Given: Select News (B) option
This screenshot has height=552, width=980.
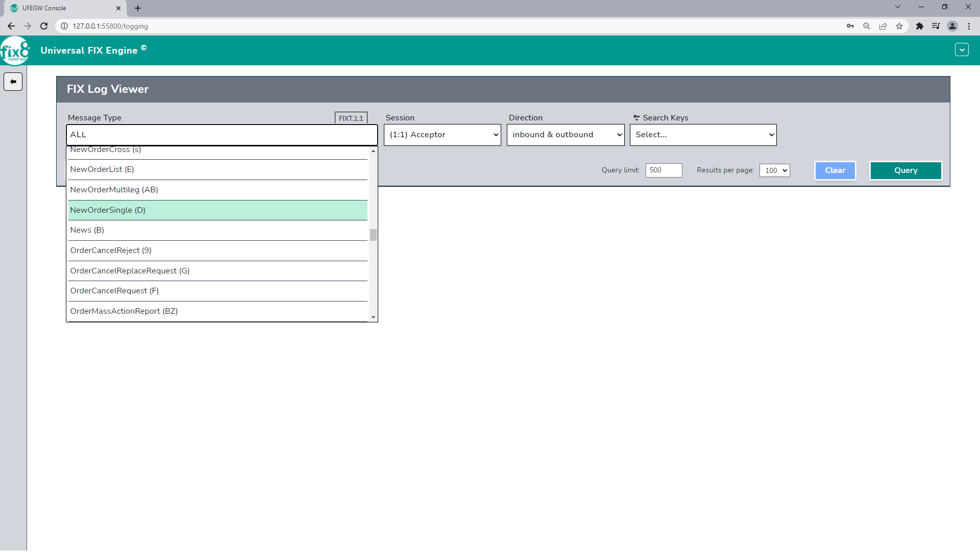Looking at the screenshot, I should (218, 230).
